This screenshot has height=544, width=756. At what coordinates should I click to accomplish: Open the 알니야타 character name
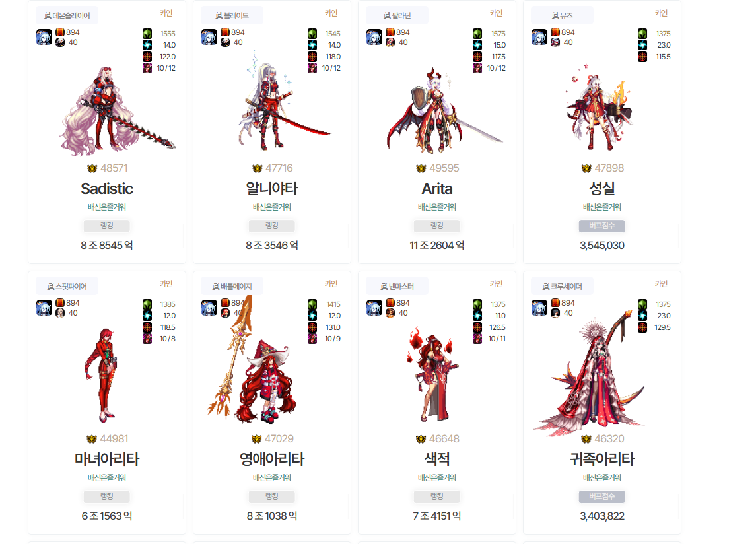click(272, 189)
